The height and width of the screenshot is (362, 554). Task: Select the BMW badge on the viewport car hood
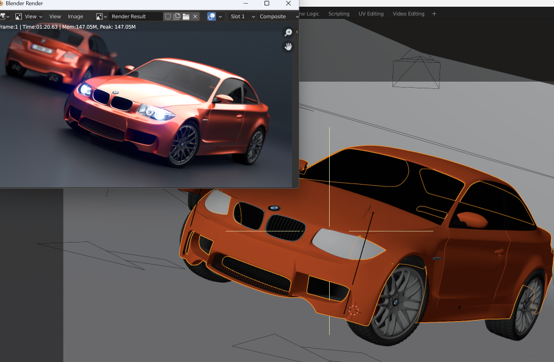click(x=274, y=208)
